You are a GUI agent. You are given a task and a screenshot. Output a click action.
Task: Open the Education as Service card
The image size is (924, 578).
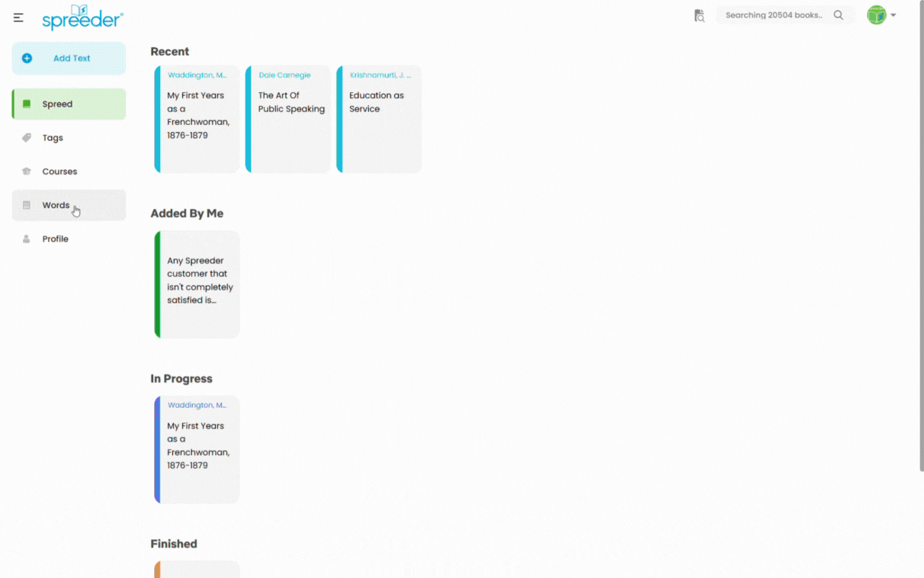pos(379,119)
